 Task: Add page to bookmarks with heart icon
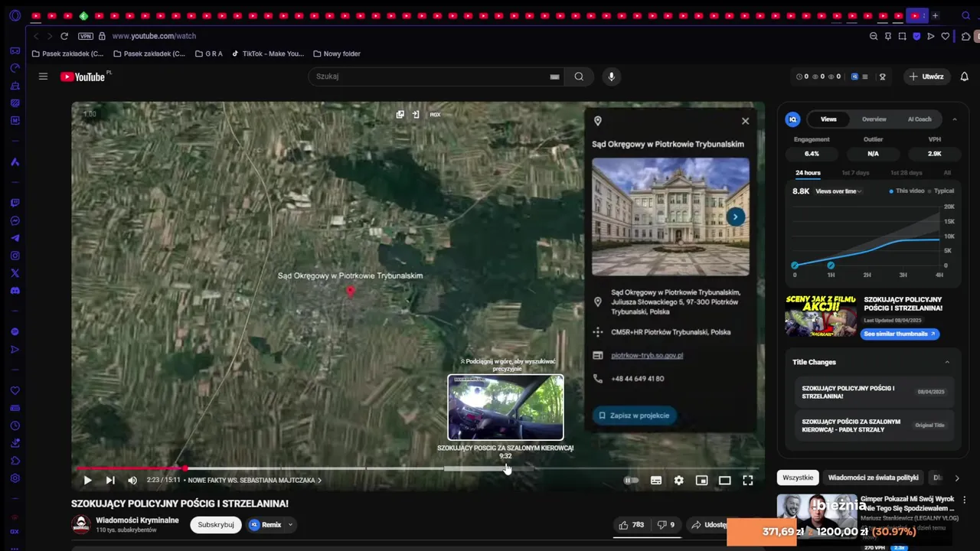(946, 36)
